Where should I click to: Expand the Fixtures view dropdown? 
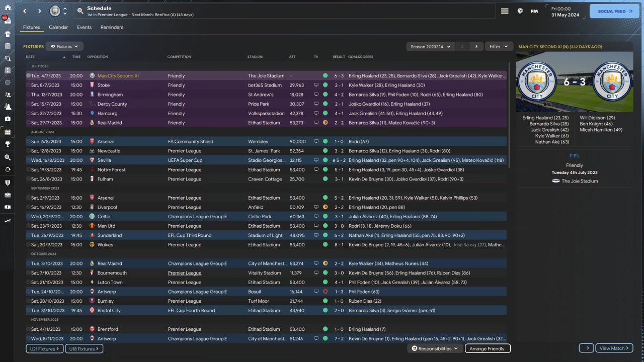64,47
